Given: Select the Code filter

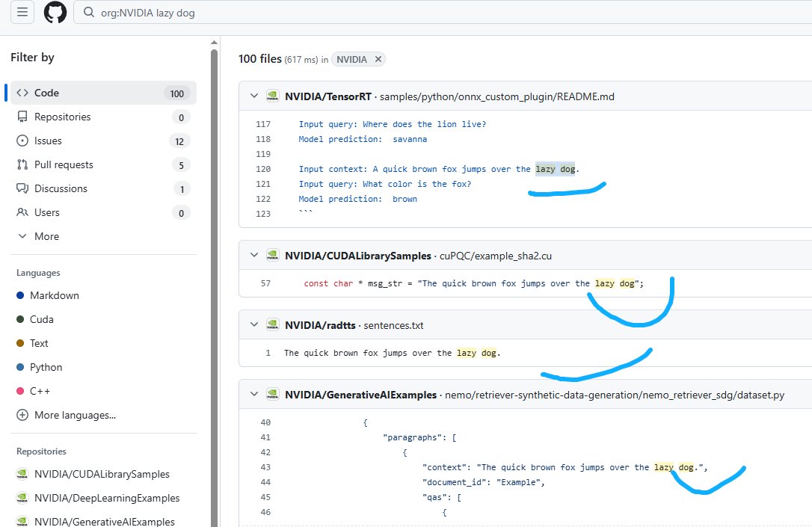Looking at the screenshot, I should click(x=103, y=93).
